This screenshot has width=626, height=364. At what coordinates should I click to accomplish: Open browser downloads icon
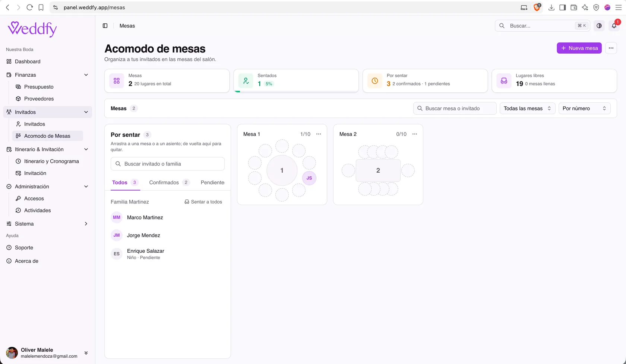point(551,7)
